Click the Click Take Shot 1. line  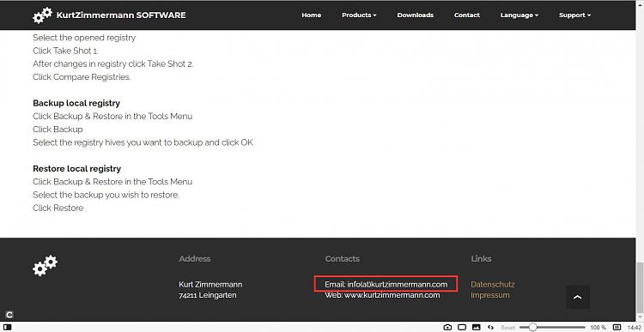click(66, 51)
